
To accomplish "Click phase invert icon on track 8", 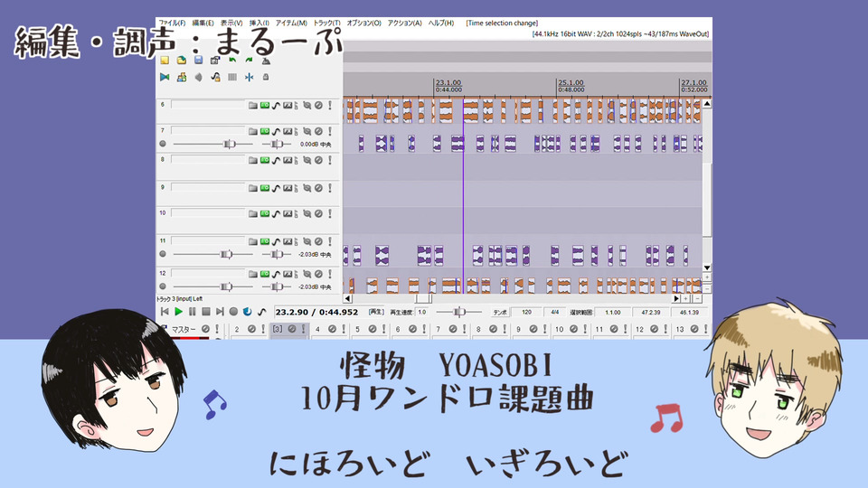I will point(307,160).
